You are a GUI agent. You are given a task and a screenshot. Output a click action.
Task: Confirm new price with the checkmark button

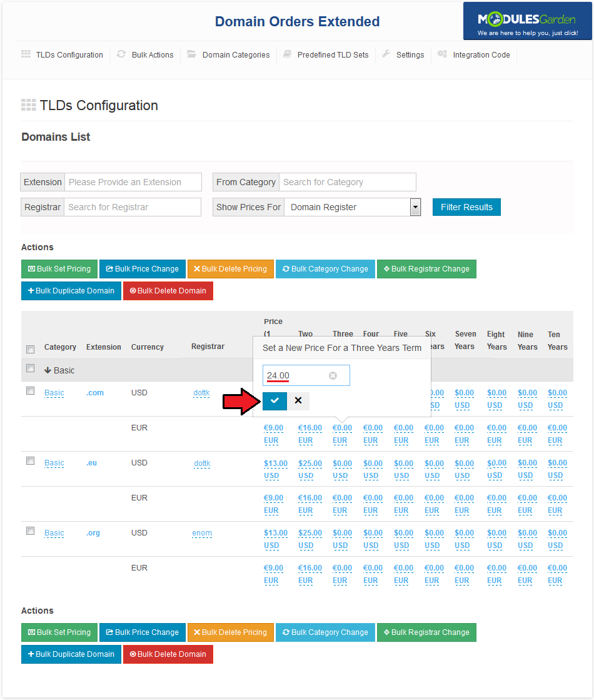click(x=274, y=400)
